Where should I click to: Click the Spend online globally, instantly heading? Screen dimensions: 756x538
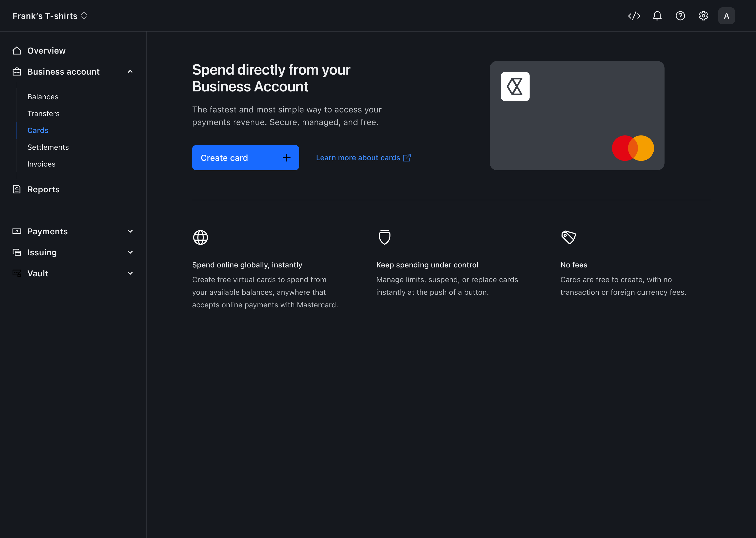(247, 265)
